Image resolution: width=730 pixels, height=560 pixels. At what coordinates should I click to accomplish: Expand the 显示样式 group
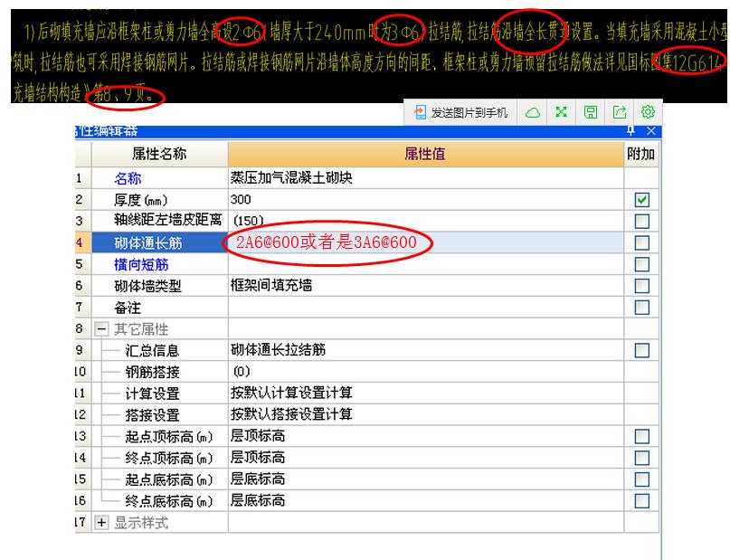coord(101,523)
